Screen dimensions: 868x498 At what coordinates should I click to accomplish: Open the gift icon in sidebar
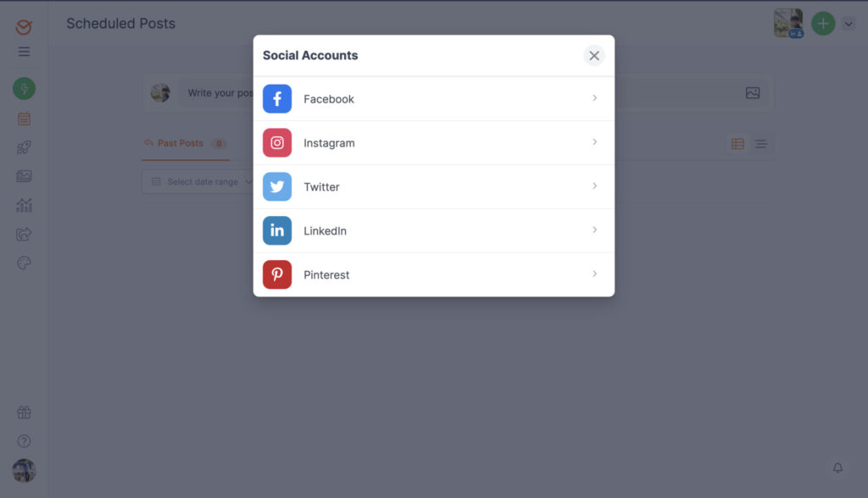pyautogui.click(x=24, y=412)
